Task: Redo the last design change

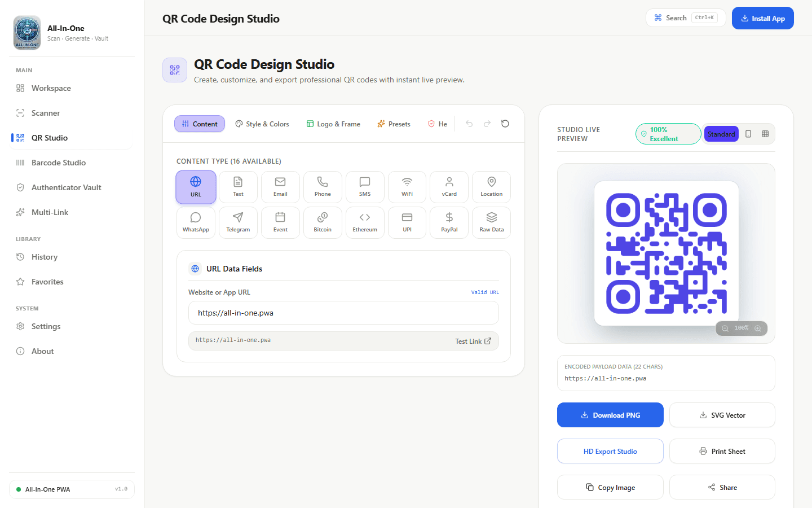Action: pyautogui.click(x=487, y=124)
